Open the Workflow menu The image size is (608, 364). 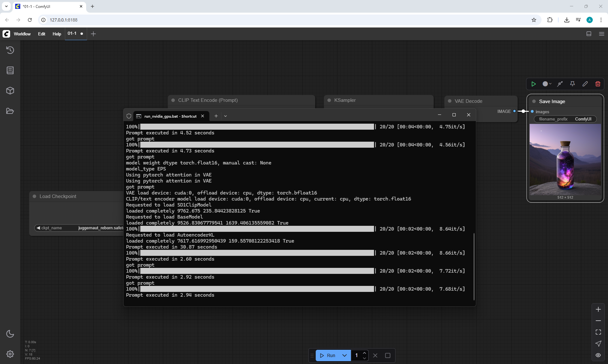coord(22,34)
